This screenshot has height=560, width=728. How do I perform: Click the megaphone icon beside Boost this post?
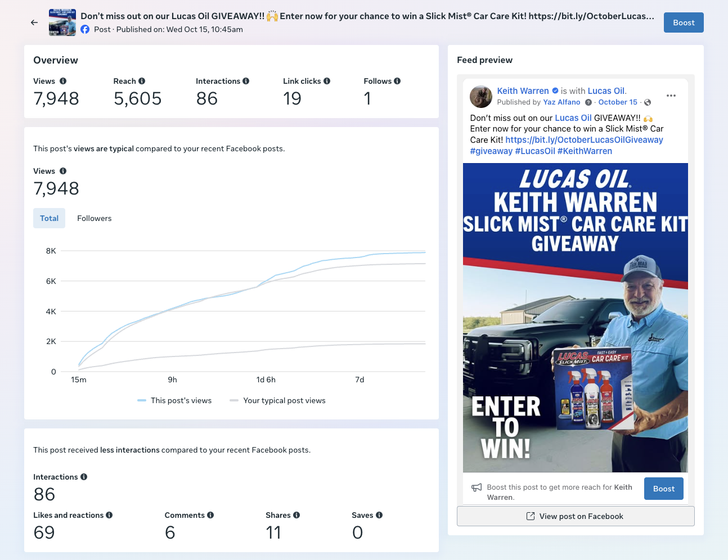tap(477, 487)
